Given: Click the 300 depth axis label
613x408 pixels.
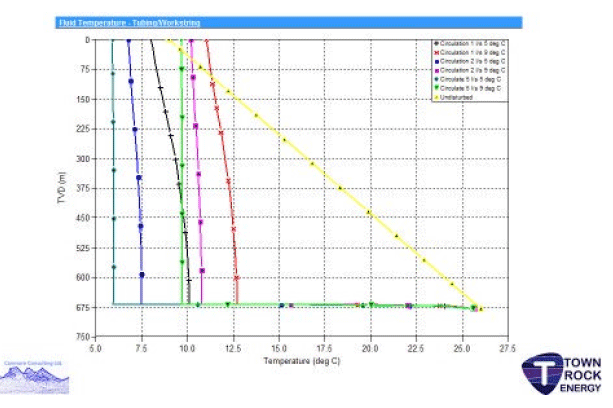Looking at the screenshot, I should 83,159.
